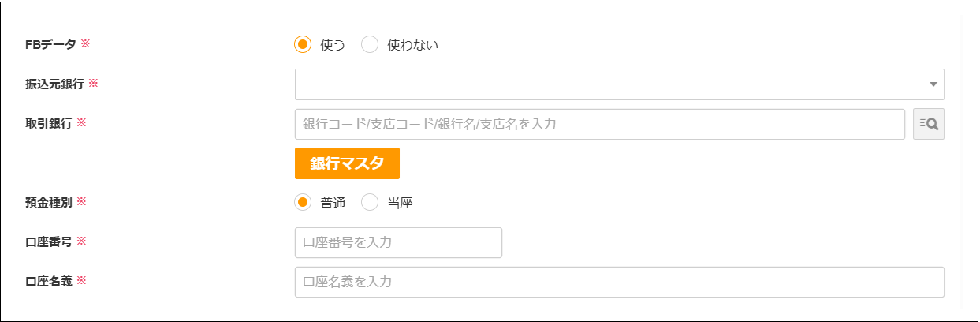The height and width of the screenshot is (322, 980).
Task: Click the bank search magnifier icon
Action: click(x=928, y=124)
